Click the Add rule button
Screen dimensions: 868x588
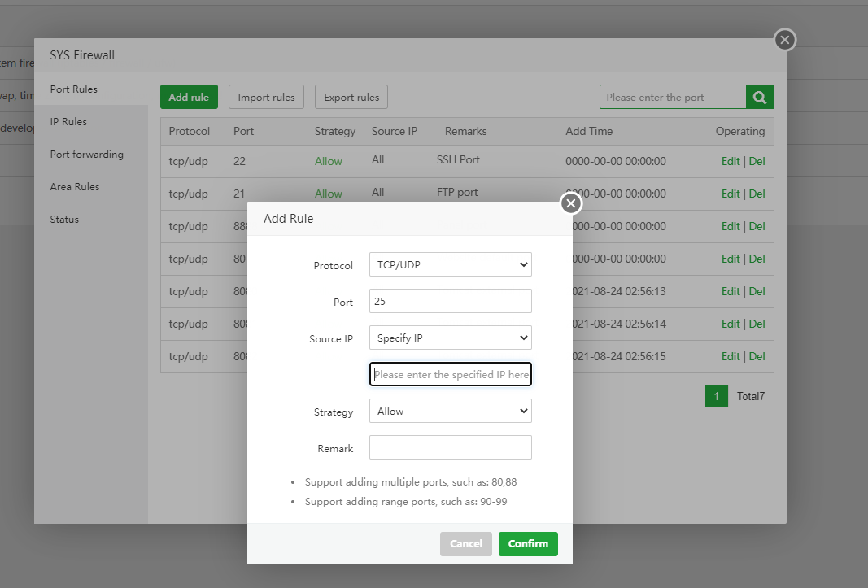189,96
